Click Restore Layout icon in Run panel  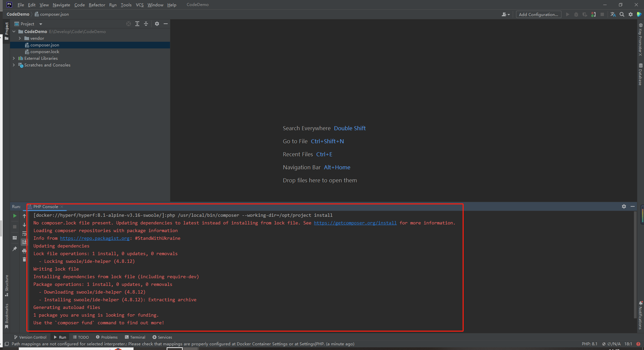coord(15,238)
